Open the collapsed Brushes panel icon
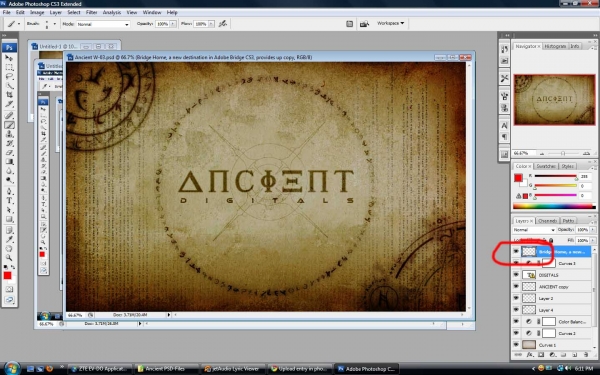Viewport: 600px width, 375px height. click(504, 96)
